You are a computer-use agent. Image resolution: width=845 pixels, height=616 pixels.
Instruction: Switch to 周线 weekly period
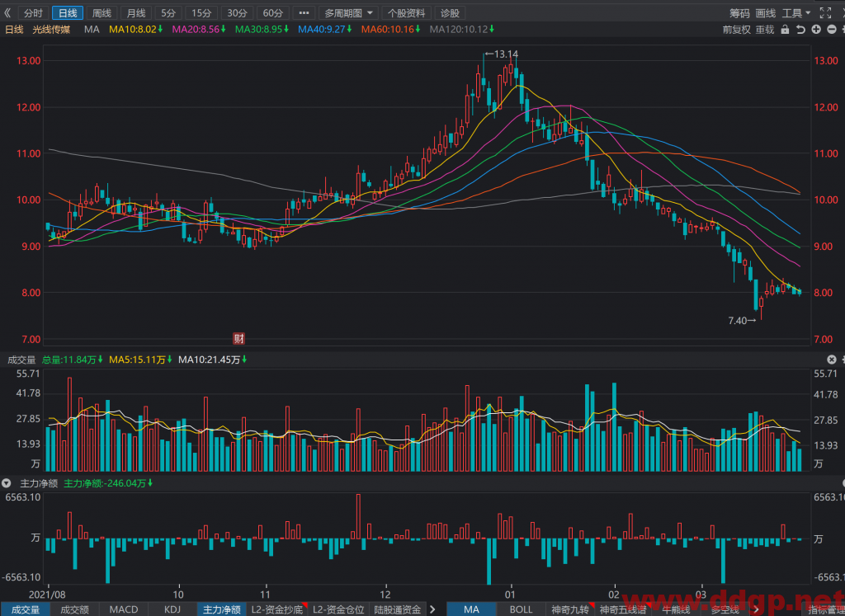pyautogui.click(x=101, y=13)
